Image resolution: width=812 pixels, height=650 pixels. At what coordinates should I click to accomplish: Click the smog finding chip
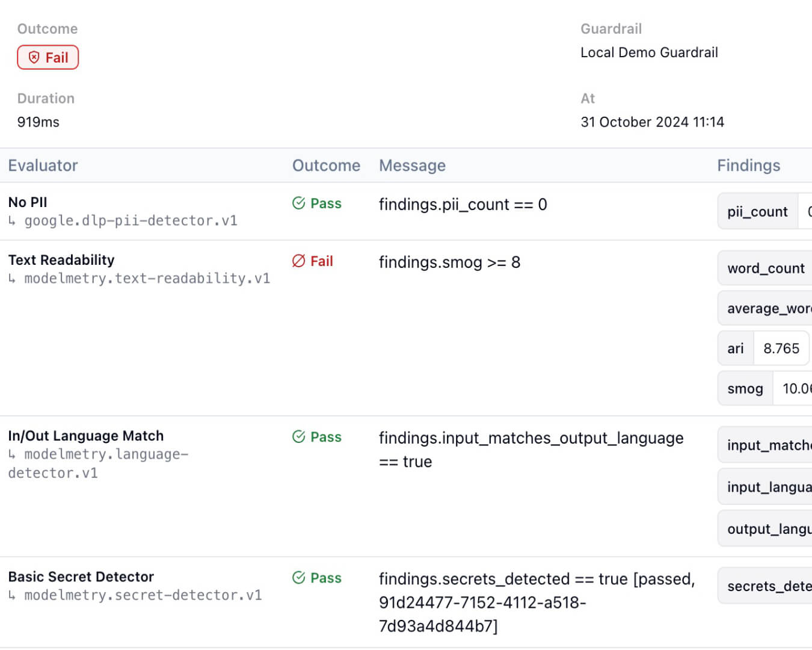click(x=745, y=389)
